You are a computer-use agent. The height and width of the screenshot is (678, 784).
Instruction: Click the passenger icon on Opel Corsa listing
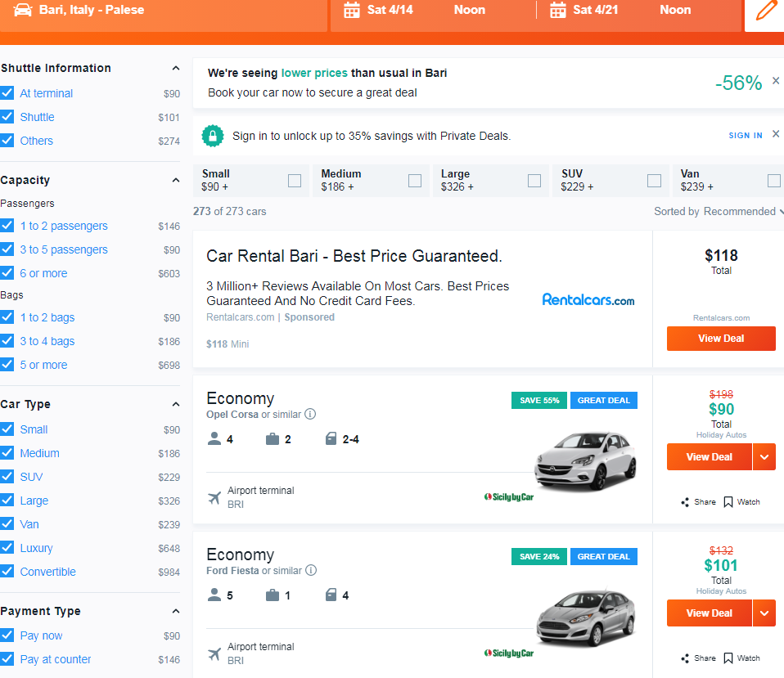(214, 438)
